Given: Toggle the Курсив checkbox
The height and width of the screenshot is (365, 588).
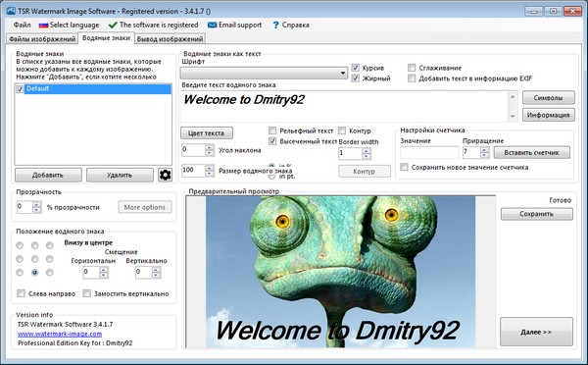Looking at the screenshot, I should [356, 68].
